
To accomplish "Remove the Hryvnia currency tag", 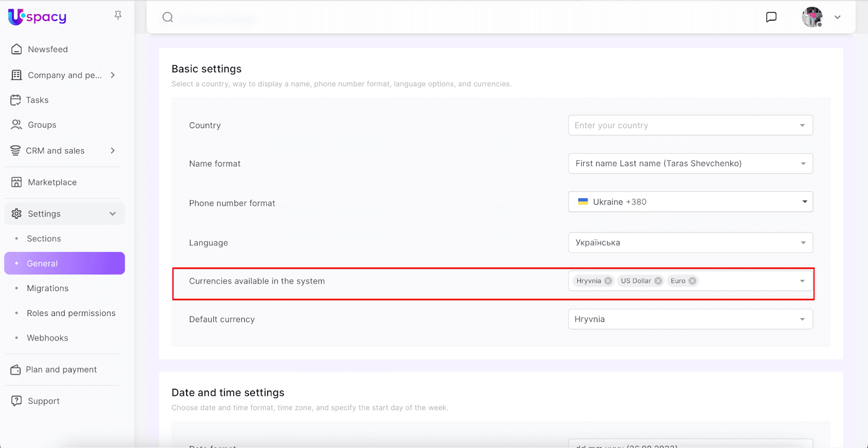I will pos(608,281).
